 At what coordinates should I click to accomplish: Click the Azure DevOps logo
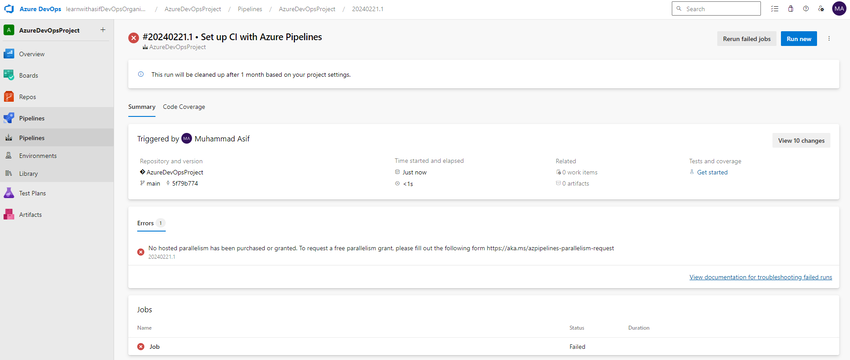click(x=9, y=9)
